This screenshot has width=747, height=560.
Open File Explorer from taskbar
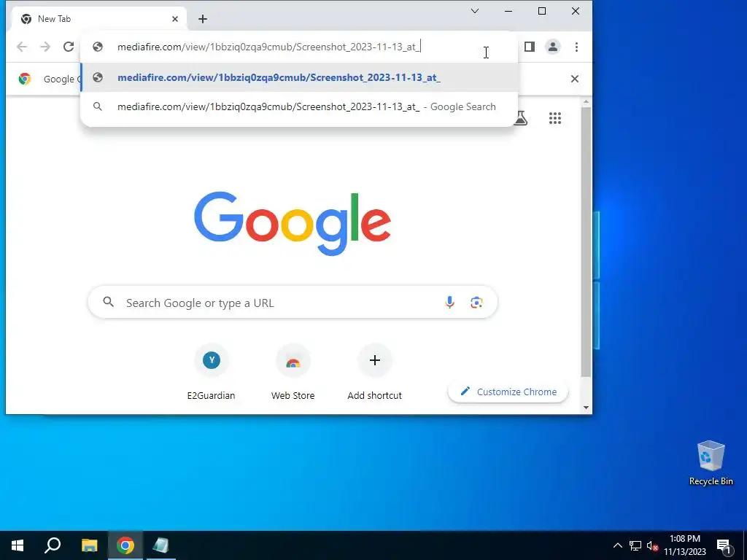click(89, 545)
